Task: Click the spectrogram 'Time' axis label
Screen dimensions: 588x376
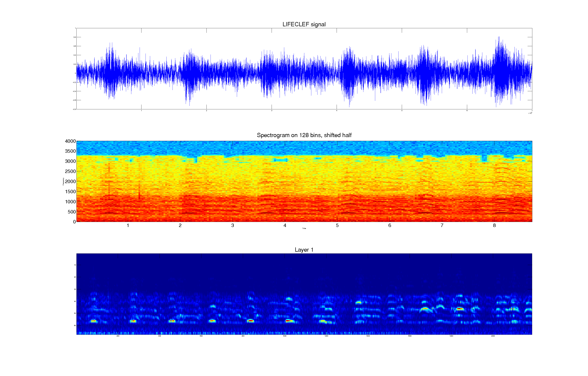Action: coord(304,228)
